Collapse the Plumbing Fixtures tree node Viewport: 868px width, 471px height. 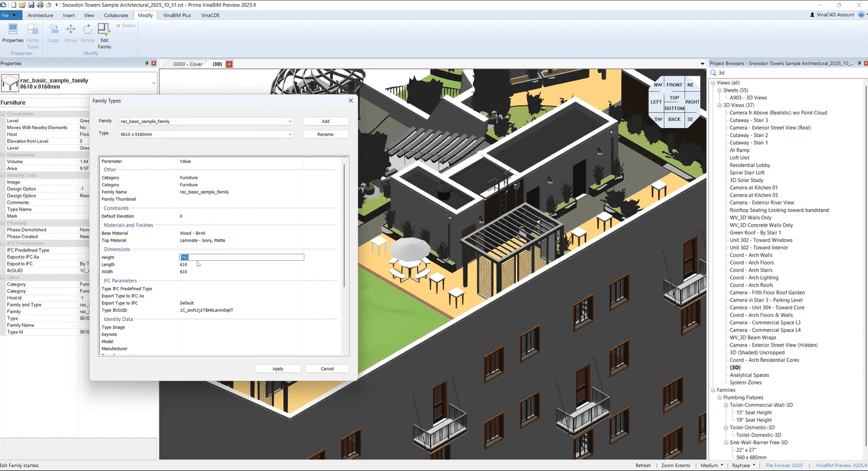[x=720, y=398]
